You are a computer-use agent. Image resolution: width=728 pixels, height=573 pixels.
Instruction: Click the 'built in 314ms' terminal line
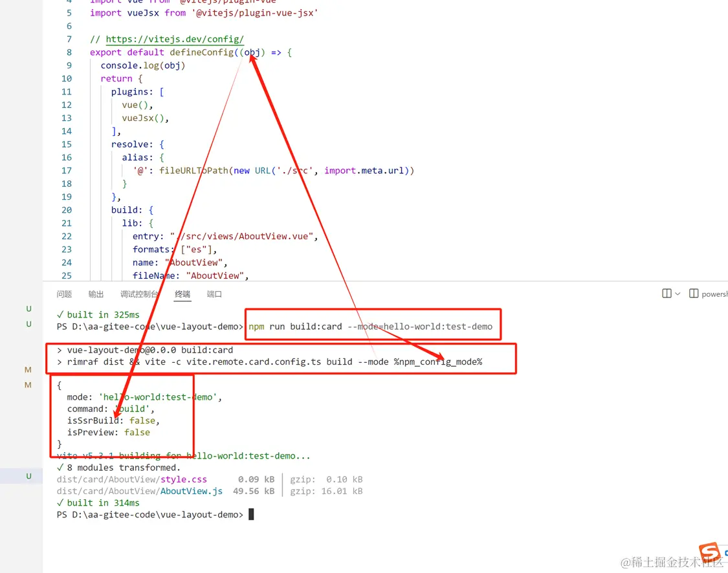click(98, 503)
